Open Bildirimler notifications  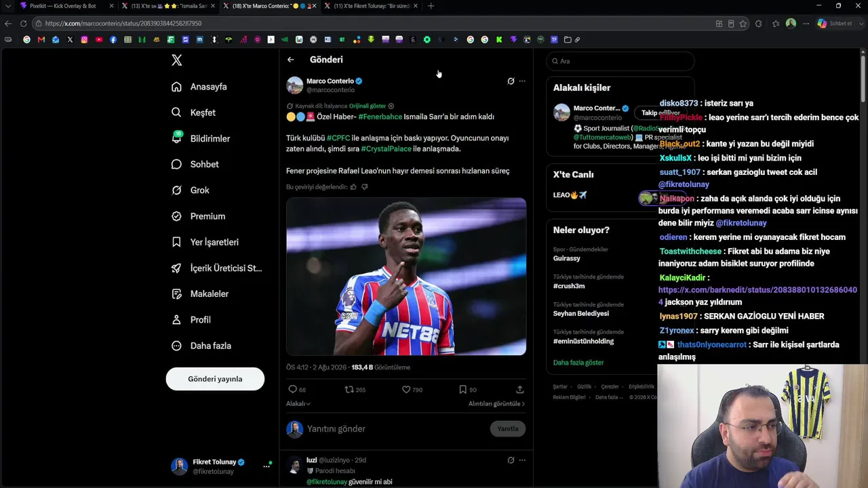pyautogui.click(x=201, y=138)
